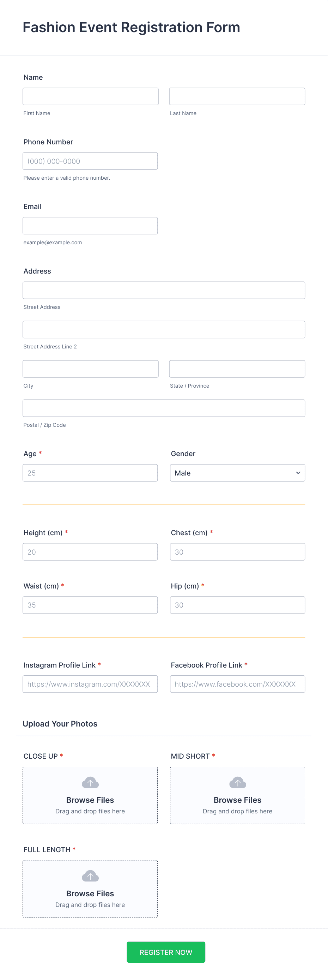
Task: Click Browse Files under CLOSE UP
Action: pos(90,800)
